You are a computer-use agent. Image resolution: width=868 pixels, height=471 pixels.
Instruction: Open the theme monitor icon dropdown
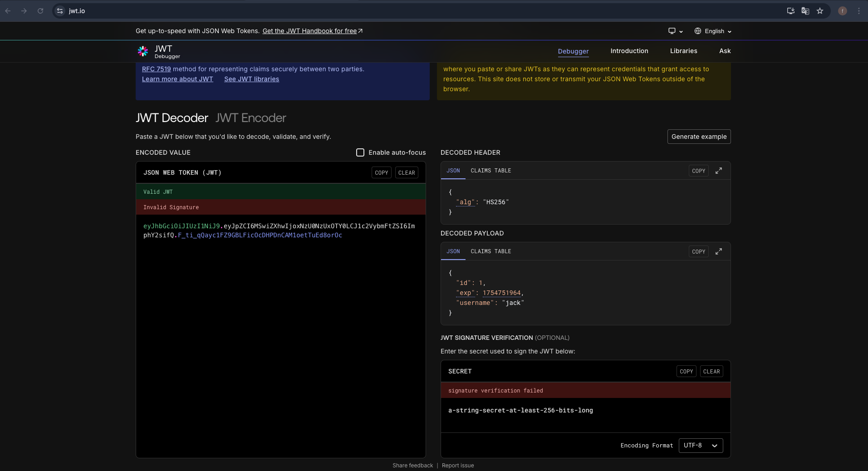(x=675, y=31)
